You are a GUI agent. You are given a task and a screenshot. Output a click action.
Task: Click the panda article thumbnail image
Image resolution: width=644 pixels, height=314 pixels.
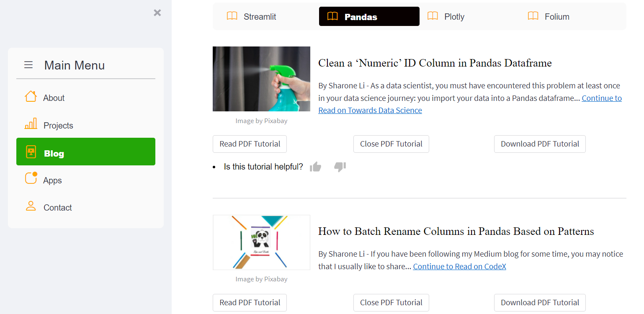click(261, 242)
